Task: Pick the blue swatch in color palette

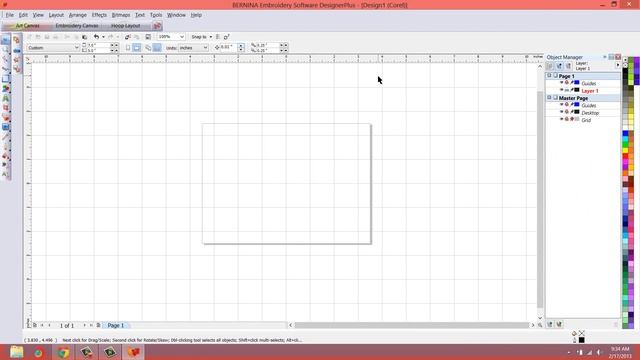Action: (x=625, y=133)
